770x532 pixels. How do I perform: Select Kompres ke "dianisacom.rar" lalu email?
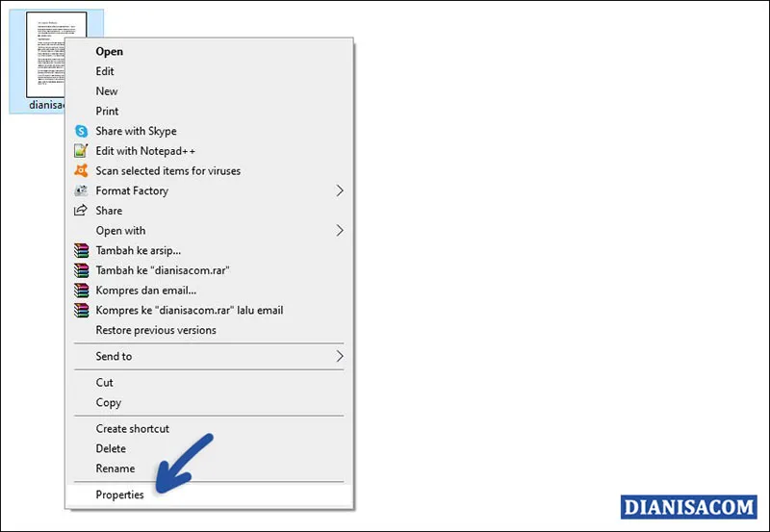209,310
